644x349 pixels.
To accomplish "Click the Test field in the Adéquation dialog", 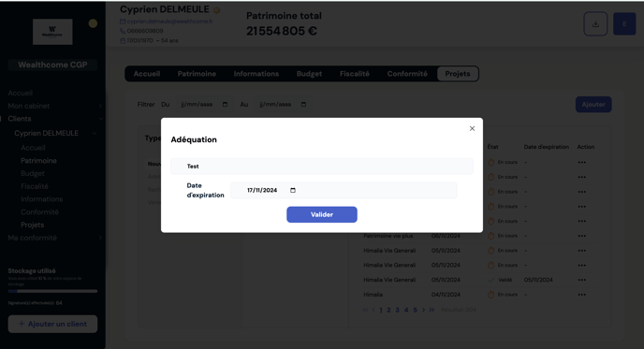I will click(322, 167).
